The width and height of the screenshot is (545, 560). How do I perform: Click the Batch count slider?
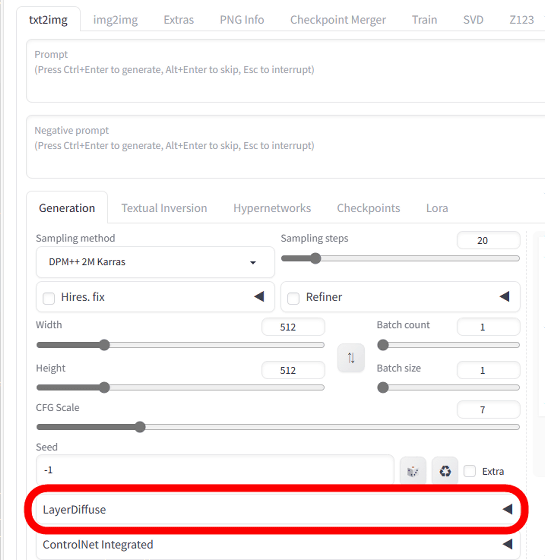(x=449, y=345)
